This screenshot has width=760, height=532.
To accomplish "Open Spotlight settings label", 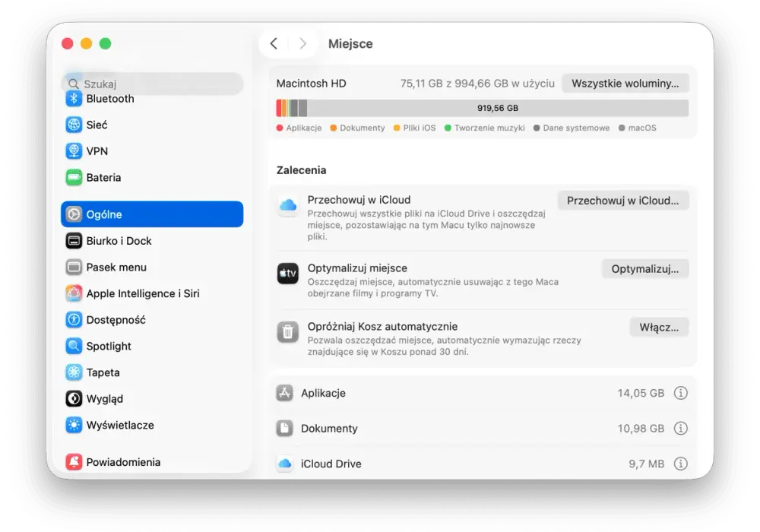I will click(109, 347).
